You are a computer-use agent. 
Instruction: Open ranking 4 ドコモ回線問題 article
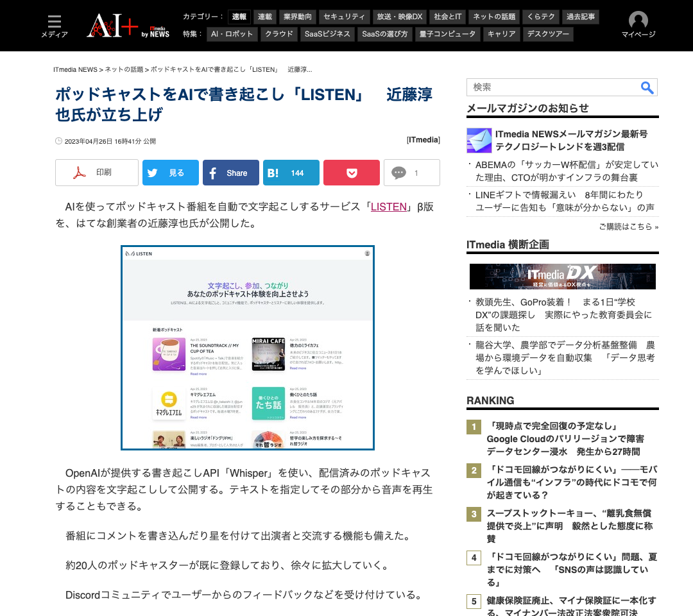point(572,569)
